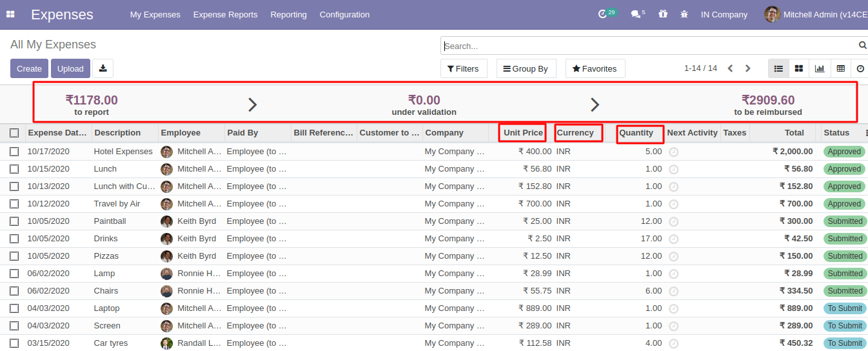The image size is (868, 351).
Task: Click Randall's avatar in Car tyres row
Action: 166,343
